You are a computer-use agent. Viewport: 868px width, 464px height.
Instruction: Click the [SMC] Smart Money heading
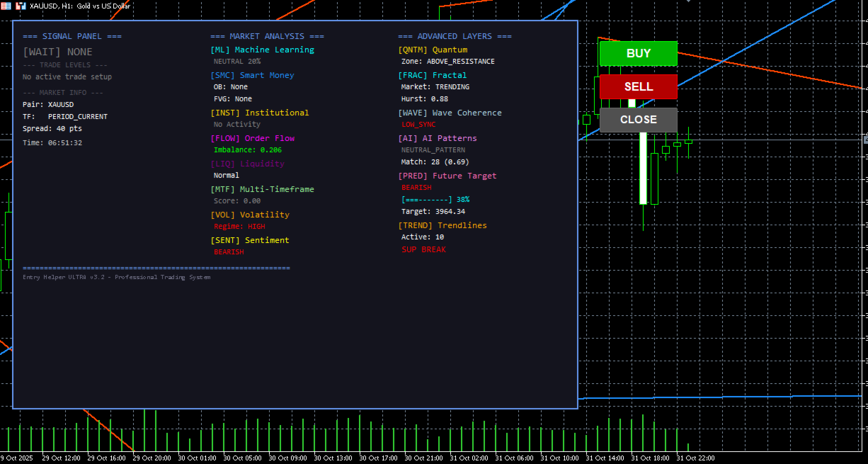[x=252, y=75]
